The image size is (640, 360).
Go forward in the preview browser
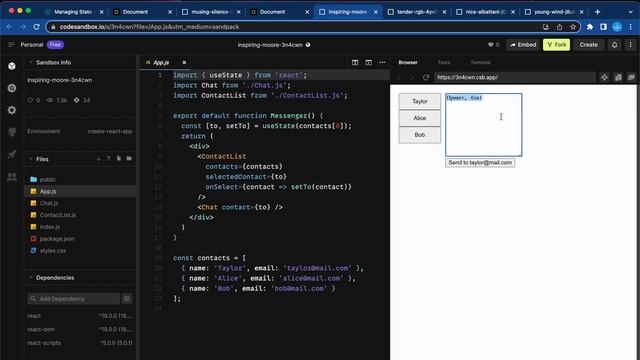(412, 77)
